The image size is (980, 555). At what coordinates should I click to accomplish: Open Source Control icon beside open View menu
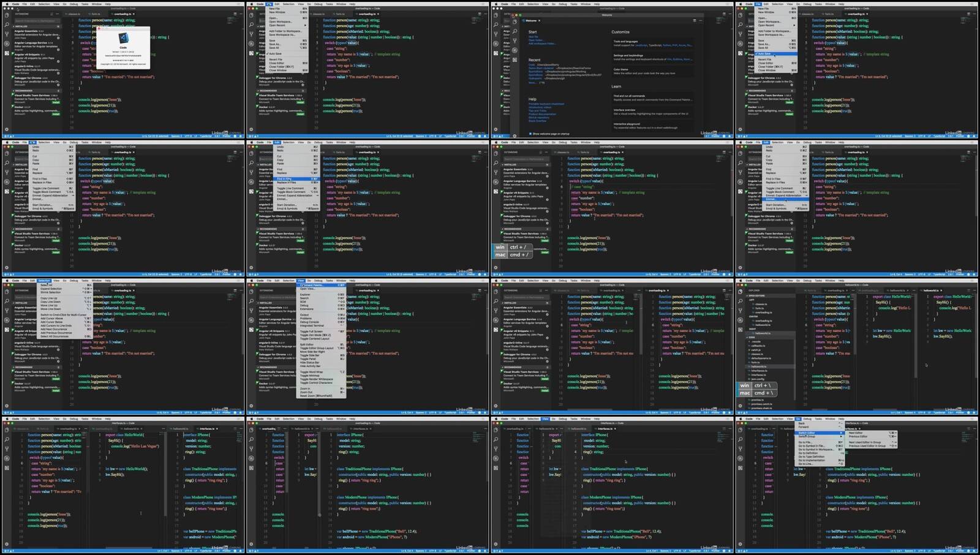251,311
